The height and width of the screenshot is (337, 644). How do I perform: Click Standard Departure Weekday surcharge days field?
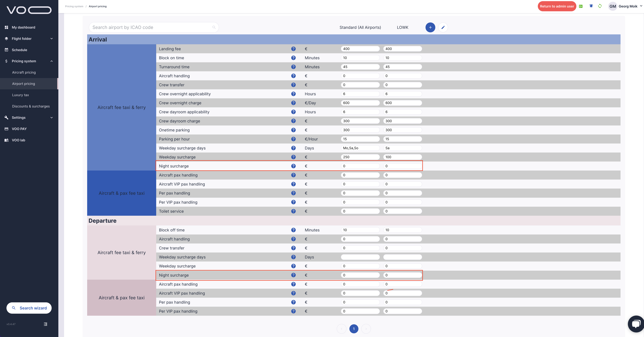click(360, 257)
